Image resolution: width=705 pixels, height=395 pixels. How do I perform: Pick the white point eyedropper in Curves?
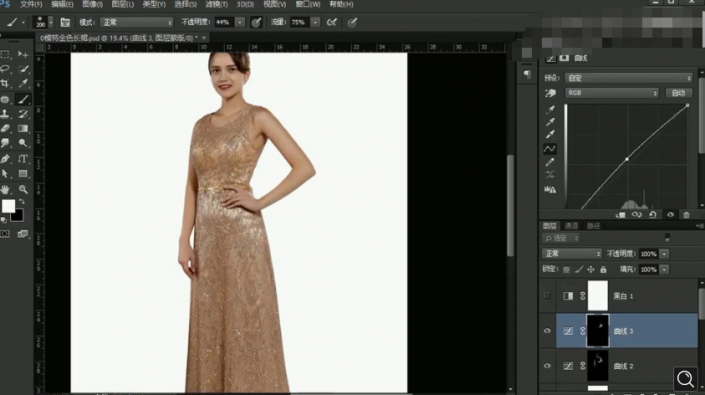tap(550, 134)
